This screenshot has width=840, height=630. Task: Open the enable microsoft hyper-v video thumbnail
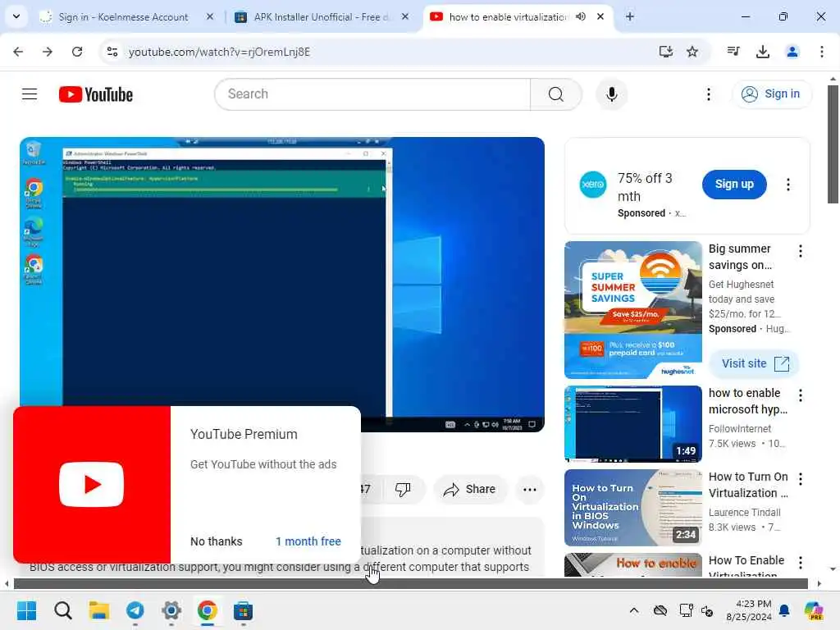click(x=632, y=424)
